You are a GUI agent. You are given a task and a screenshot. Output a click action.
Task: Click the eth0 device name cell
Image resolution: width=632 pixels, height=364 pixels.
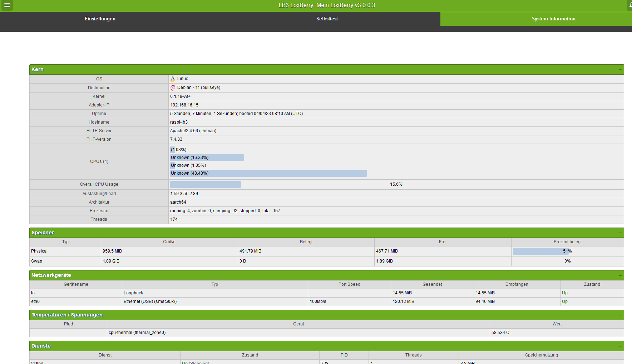(35, 301)
